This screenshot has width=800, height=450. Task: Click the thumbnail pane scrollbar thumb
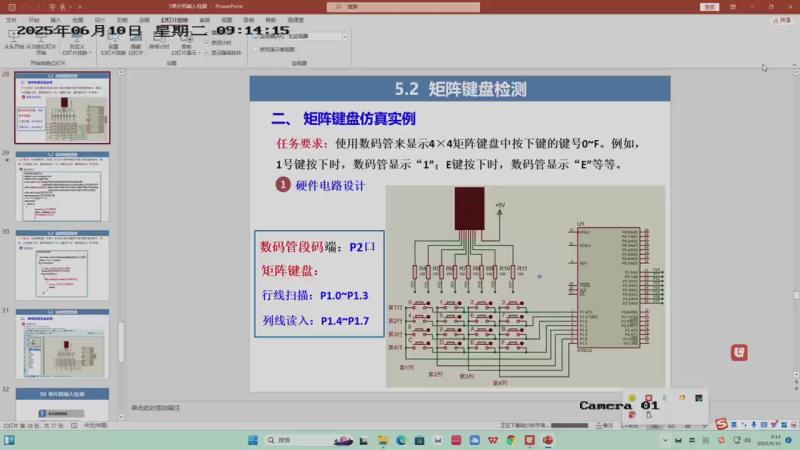pos(121,342)
